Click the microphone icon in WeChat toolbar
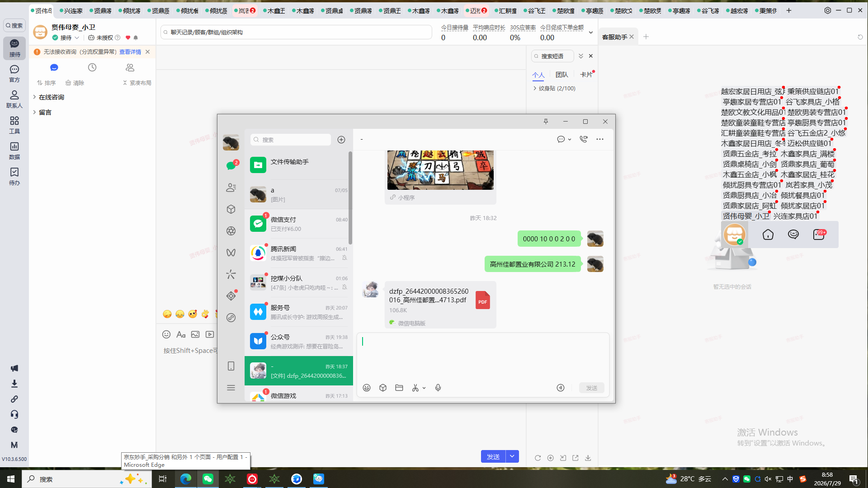This screenshot has width=868, height=488. (x=438, y=388)
